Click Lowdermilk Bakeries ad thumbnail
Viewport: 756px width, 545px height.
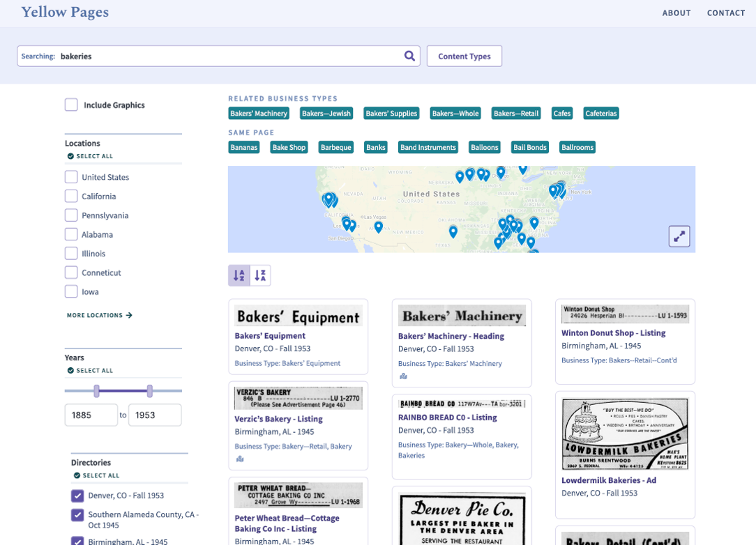coord(626,434)
